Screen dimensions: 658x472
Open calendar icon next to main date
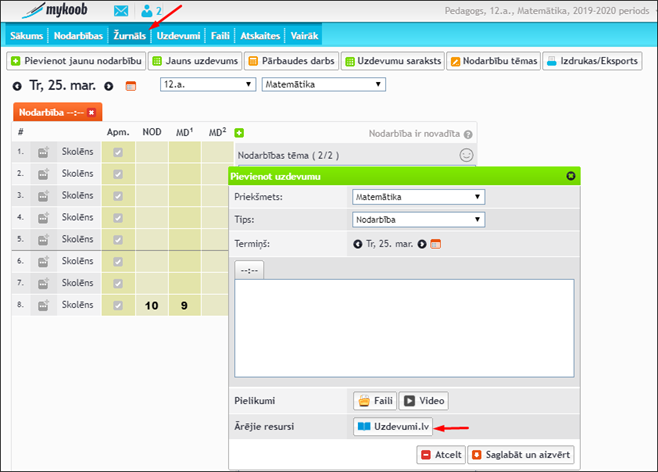click(x=130, y=86)
